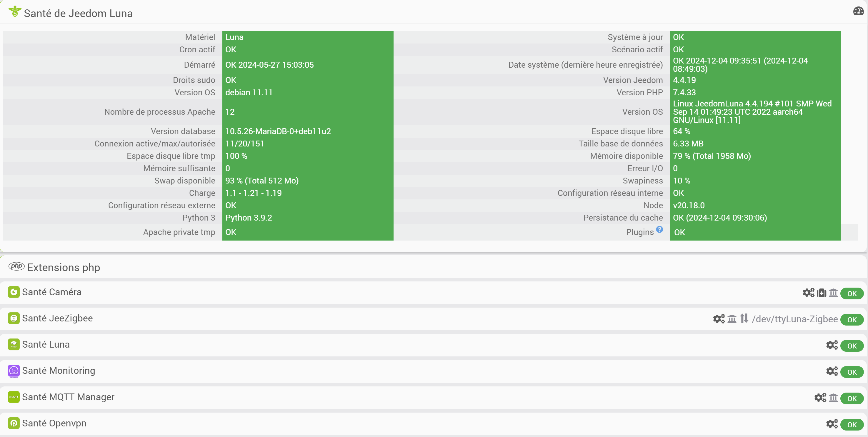This screenshot has height=437, width=868.
Task: Expand the Santé MQTT Manager panel
Action: pyautogui.click(x=69, y=397)
